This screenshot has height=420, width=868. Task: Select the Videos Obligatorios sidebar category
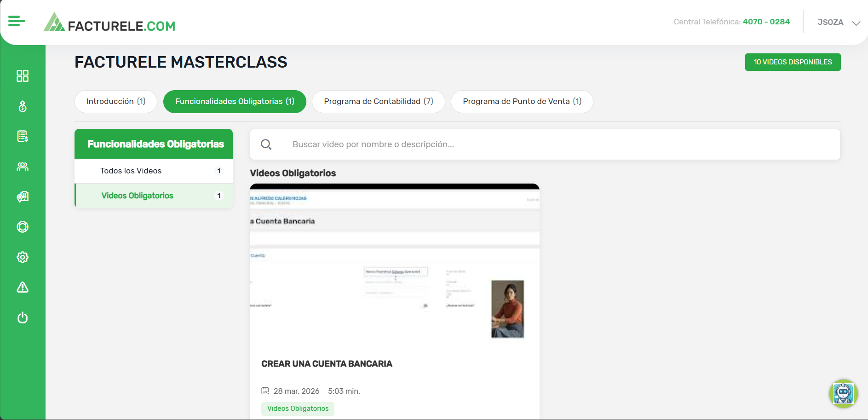point(154,196)
